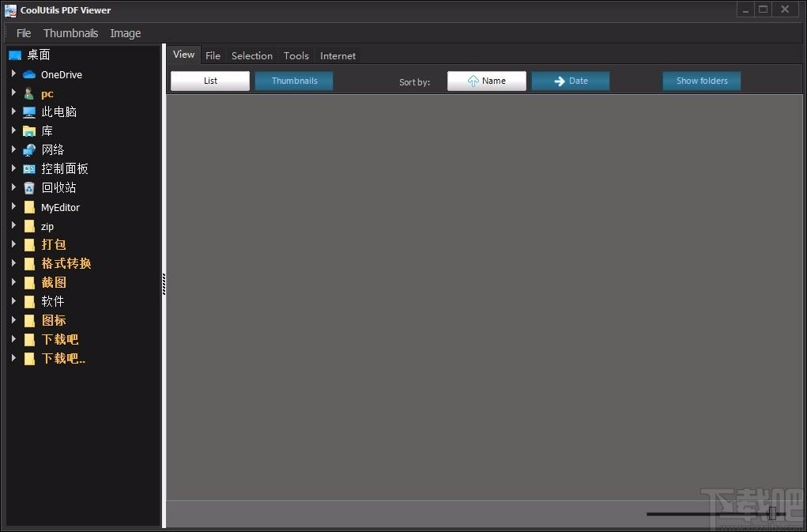This screenshot has width=807, height=532.
Task: Select the 下载吧.. folder label
Action: [x=63, y=358]
